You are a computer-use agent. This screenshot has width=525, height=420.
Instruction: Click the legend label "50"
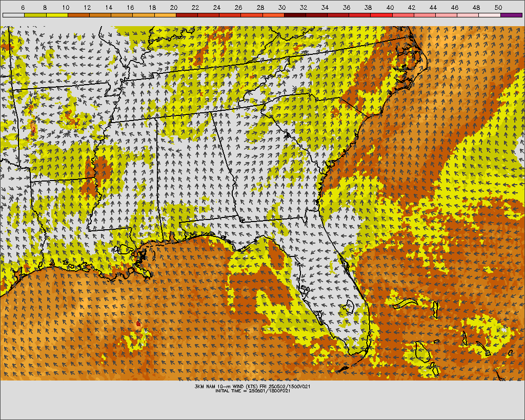[x=498, y=8]
